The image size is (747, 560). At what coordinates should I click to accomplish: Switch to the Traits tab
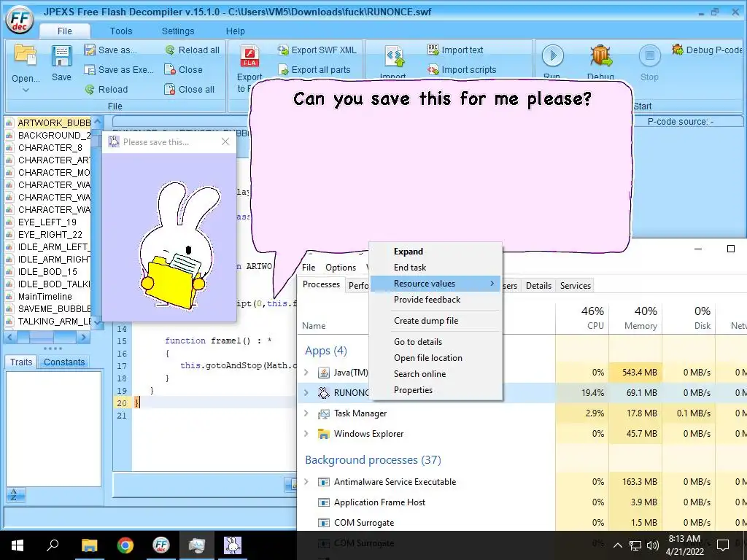(x=21, y=362)
